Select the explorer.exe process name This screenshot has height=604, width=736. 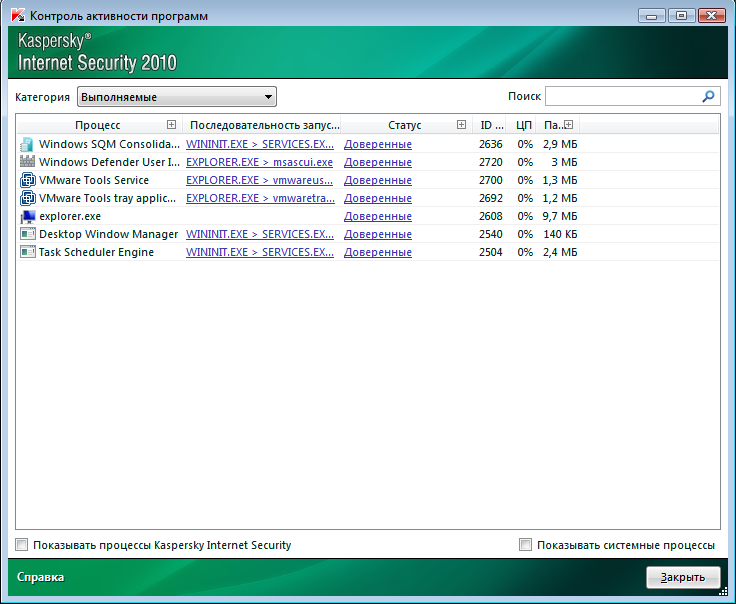click(x=70, y=216)
